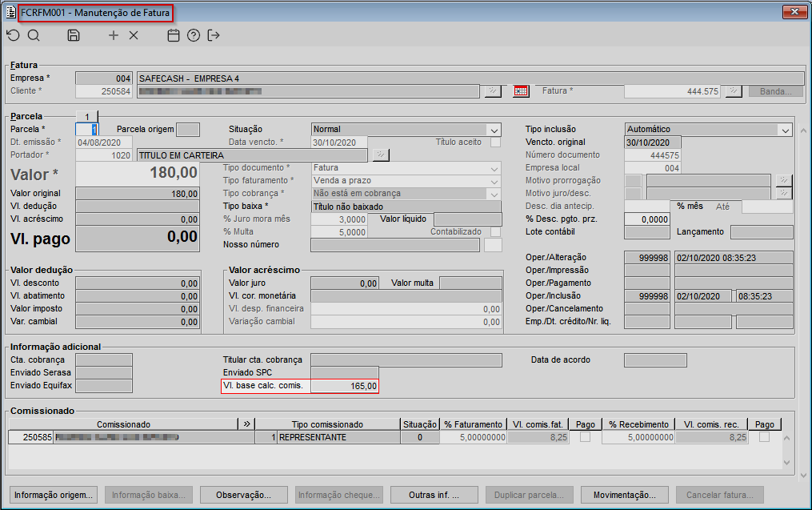This screenshot has height=510, width=812.
Task: Click the magnifying glass search icon
Action: tap(34, 35)
